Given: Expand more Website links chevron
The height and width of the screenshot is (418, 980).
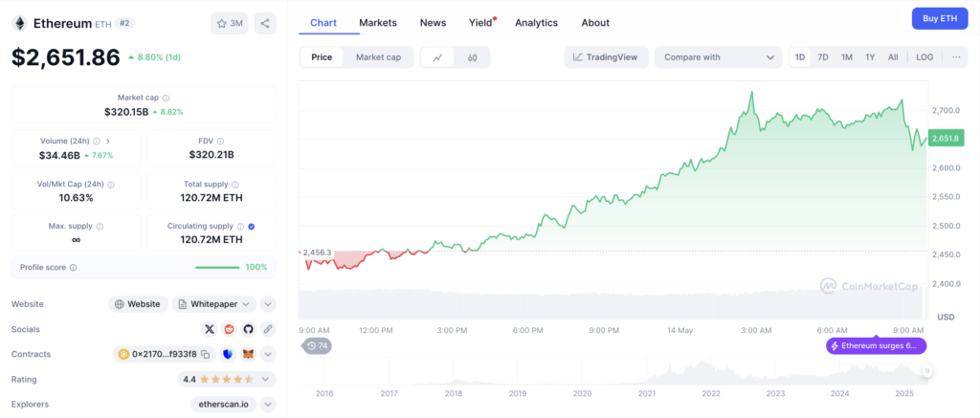Looking at the screenshot, I should pos(268,304).
